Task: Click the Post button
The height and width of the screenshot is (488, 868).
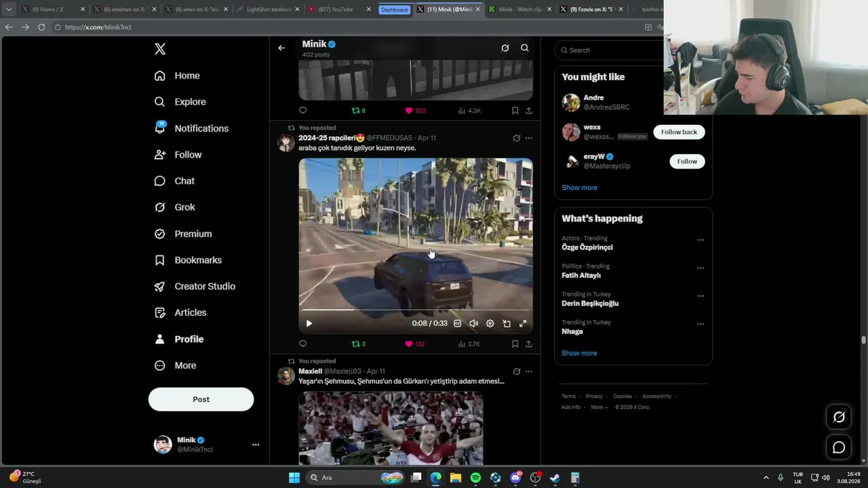Action: [x=201, y=399]
